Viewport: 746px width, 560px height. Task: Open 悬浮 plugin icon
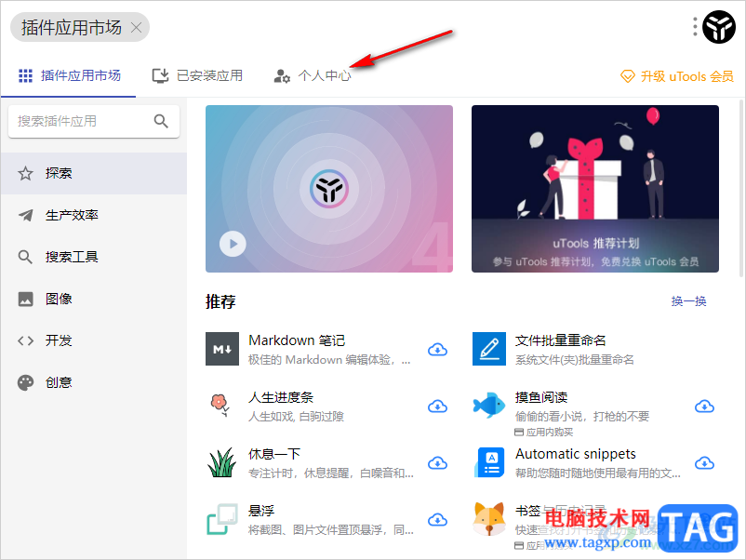pos(222,519)
